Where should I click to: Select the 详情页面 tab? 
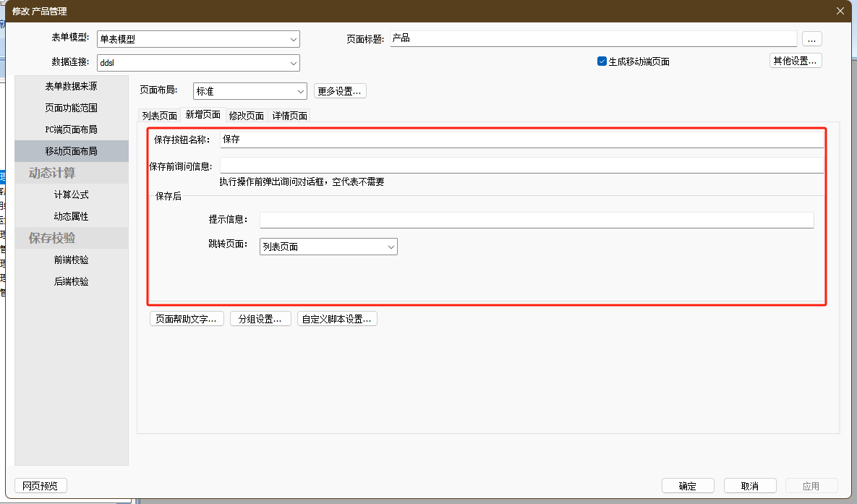pos(290,116)
